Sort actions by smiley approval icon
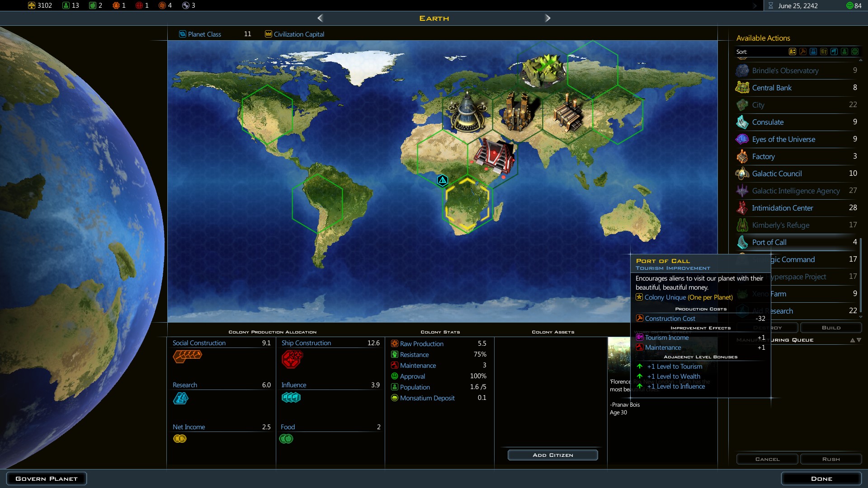This screenshot has width=868, height=488. coord(855,52)
